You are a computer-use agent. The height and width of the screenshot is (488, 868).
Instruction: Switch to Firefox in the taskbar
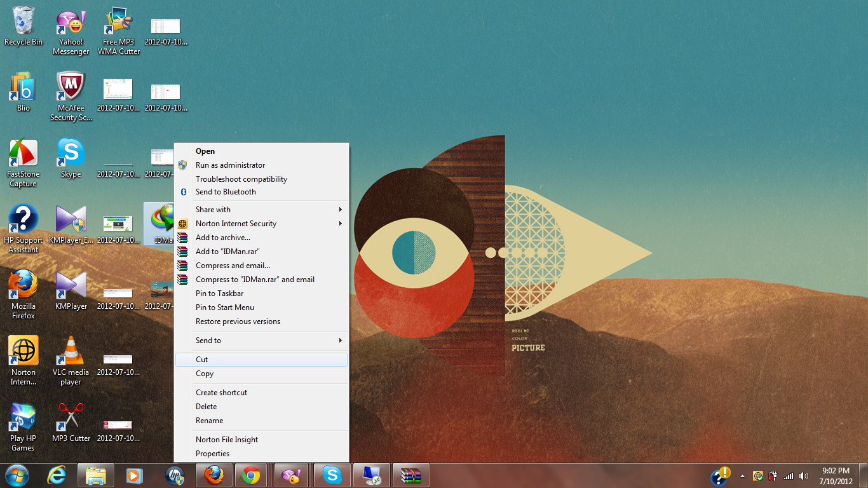click(x=214, y=475)
